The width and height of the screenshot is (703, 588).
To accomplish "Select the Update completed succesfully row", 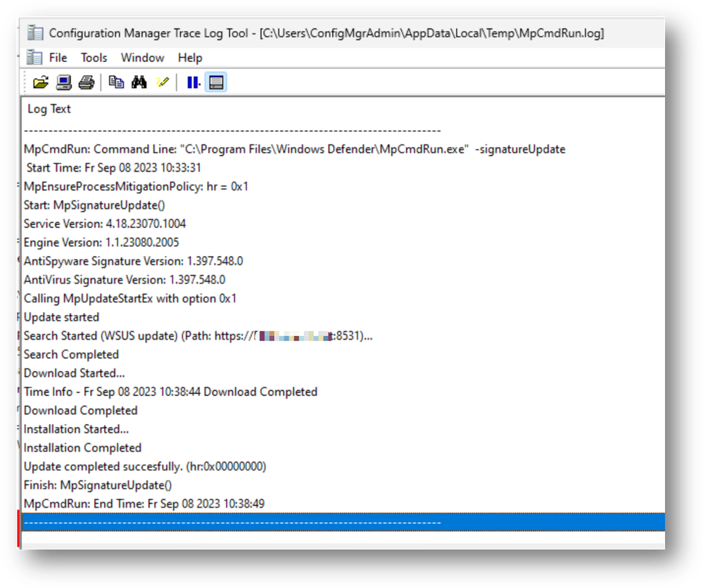I will (x=343, y=466).
